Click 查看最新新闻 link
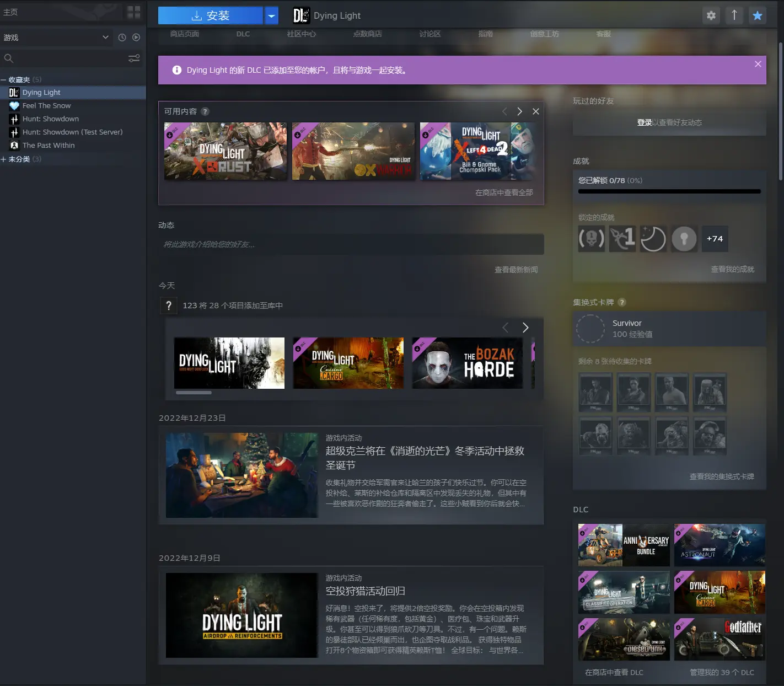This screenshot has height=686, width=784. [516, 270]
